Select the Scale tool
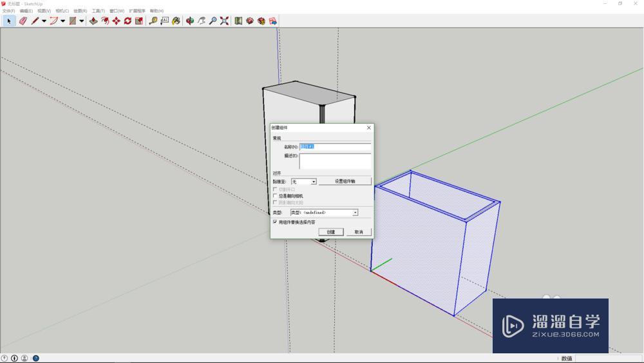Viewport: 644px width, 363px height. click(139, 21)
